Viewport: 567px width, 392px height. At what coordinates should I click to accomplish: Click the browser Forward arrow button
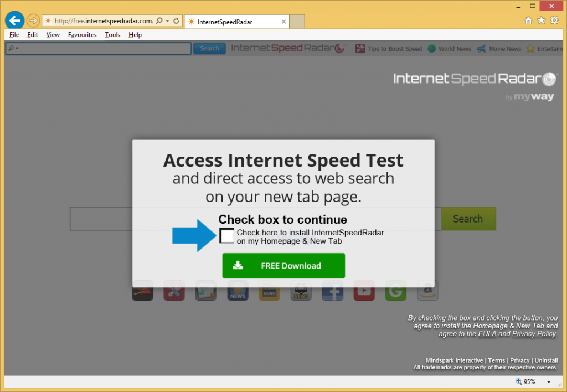pyautogui.click(x=33, y=21)
